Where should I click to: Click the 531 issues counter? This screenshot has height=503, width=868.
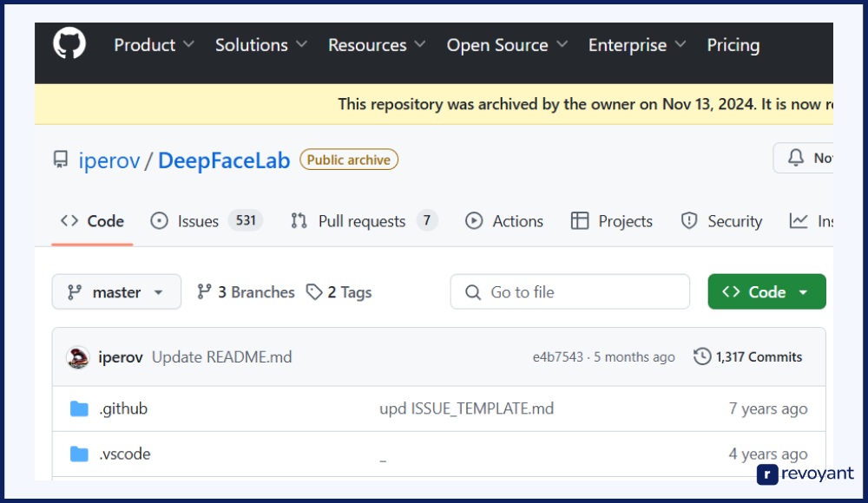[x=246, y=221]
